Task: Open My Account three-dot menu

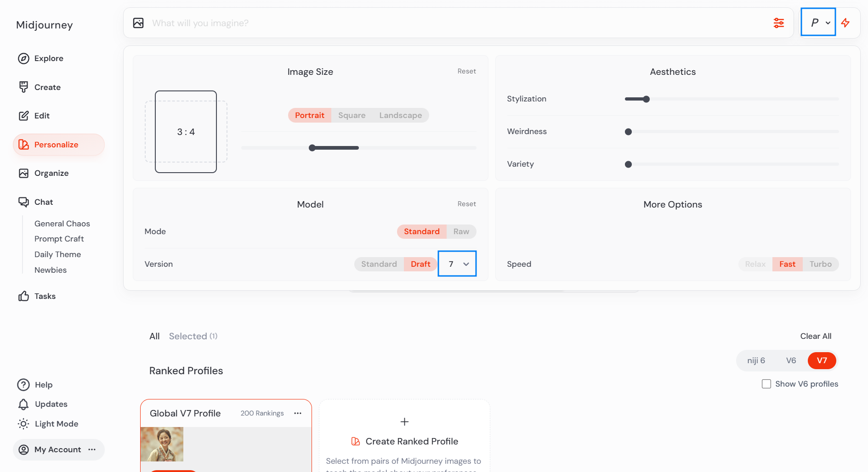Action: (x=92, y=450)
